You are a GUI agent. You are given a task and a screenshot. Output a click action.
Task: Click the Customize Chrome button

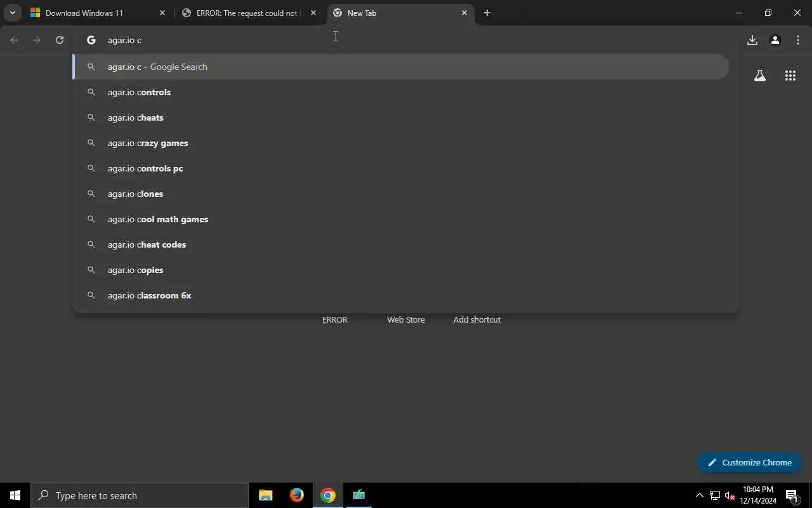[x=749, y=462]
